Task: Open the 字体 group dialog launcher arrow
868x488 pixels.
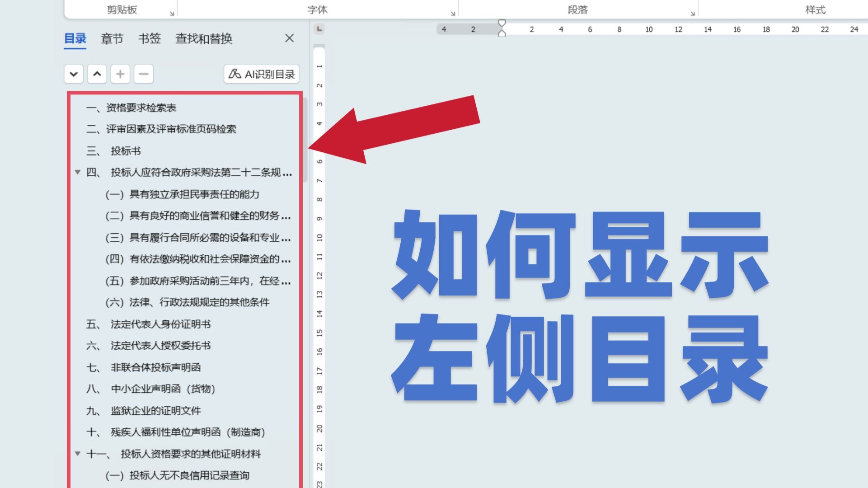Action: 452,14
